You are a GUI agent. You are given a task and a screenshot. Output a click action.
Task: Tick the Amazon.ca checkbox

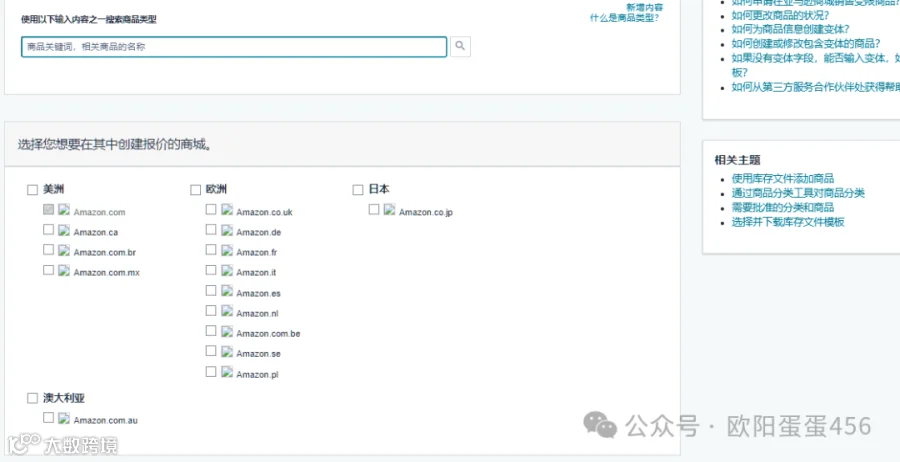(x=48, y=230)
